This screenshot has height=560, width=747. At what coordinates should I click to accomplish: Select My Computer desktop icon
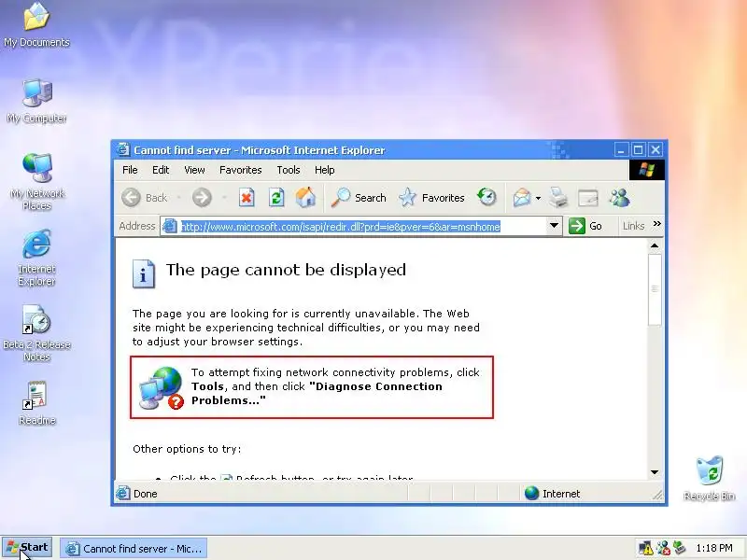click(36, 101)
